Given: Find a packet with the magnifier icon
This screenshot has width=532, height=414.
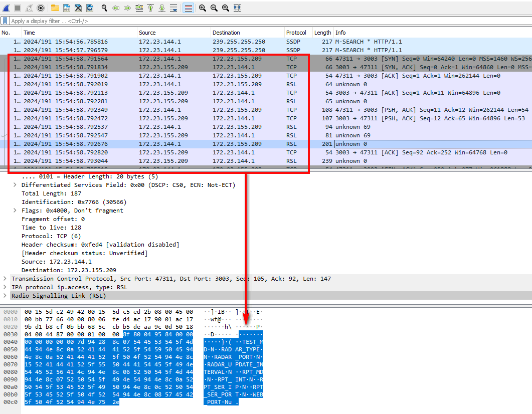Looking at the screenshot, I should click(x=104, y=8).
